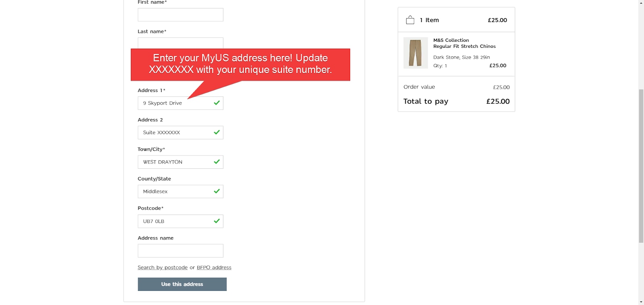Click the County/State field with Middlesex
Image resolution: width=644 pixels, height=305 pixels.
pyautogui.click(x=180, y=192)
